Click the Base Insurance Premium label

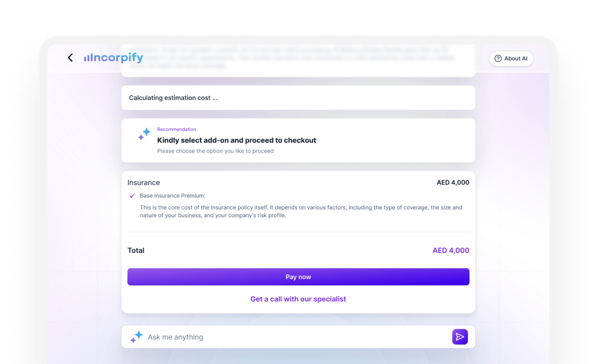click(x=172, y=196)
